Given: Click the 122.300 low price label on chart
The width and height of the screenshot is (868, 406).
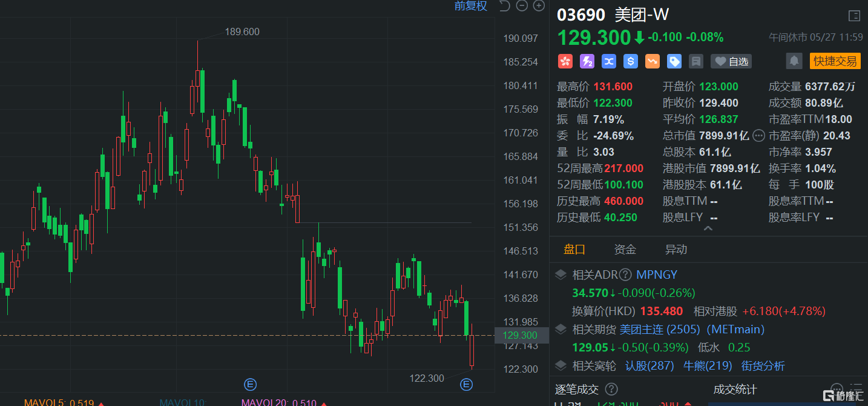Looking at the screenshot, I should pyautogui.click(x=427, y=378).
